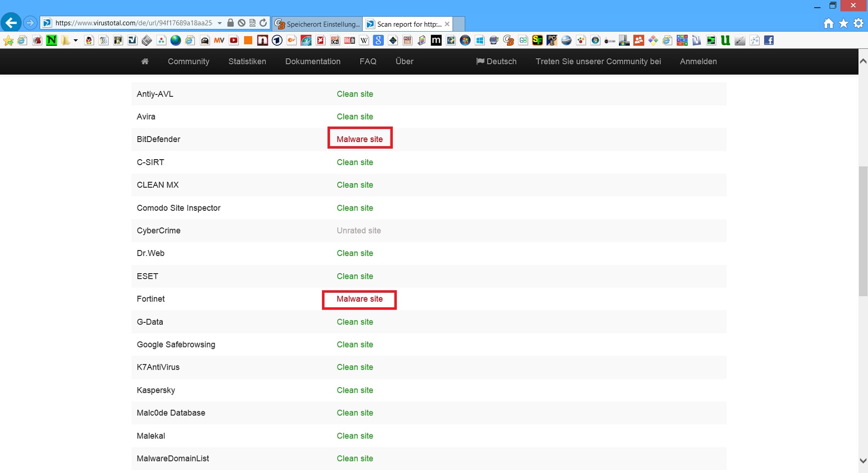Viewport: 868px width, 473px height.
Task: Click the compatibility view icon in address bar
Action: click(252, 23)
